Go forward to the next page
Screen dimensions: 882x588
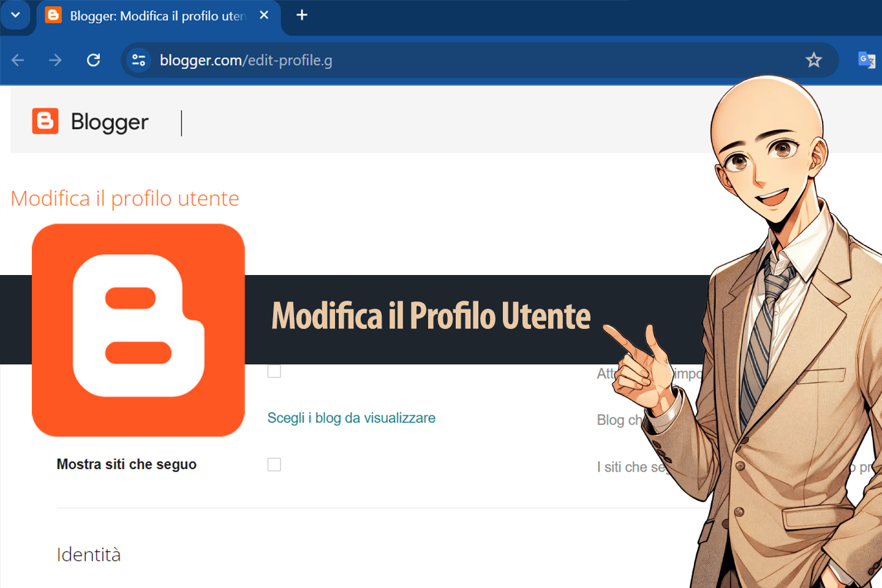pos(55,60)
